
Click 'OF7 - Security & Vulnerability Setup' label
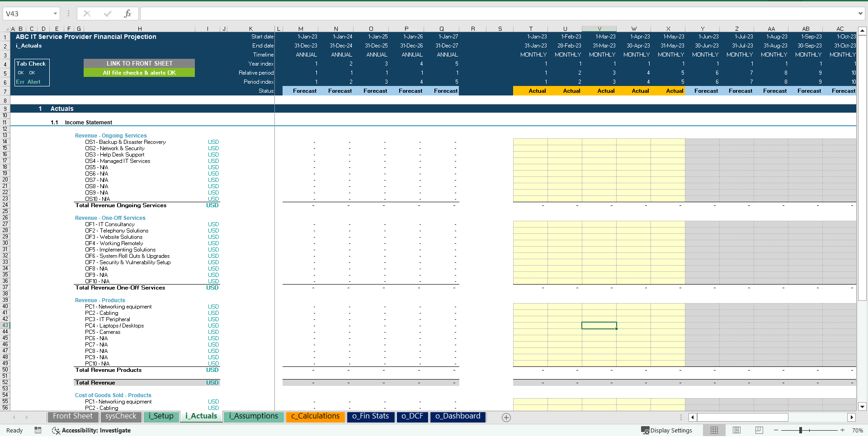coord(128,262)
